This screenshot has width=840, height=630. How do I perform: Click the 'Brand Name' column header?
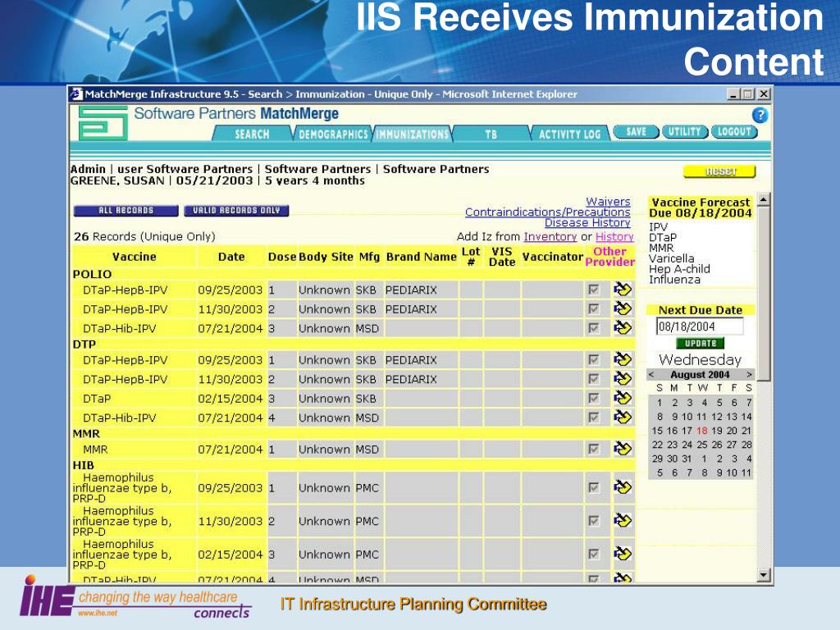pos(421,257)
